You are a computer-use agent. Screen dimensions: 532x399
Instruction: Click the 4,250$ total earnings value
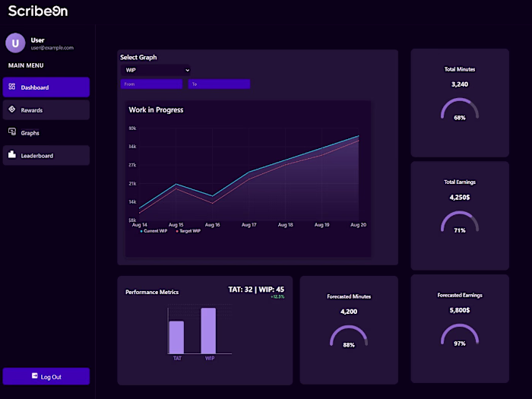pyautogui.click(x=460, y=197)
